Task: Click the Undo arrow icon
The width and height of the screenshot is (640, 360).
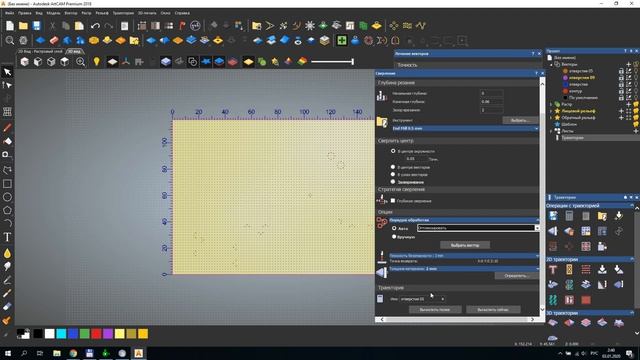Action: pos(95,26)
